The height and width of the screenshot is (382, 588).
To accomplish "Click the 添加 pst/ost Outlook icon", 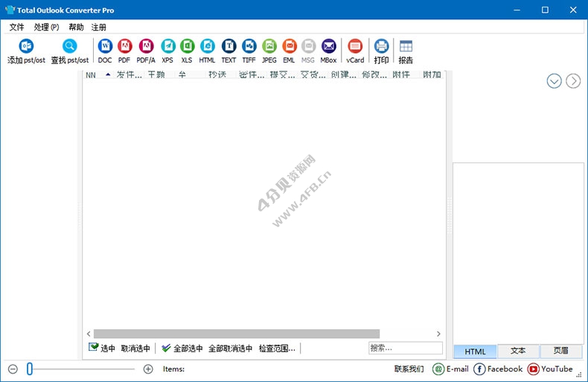I will click(x=26, y=46).
